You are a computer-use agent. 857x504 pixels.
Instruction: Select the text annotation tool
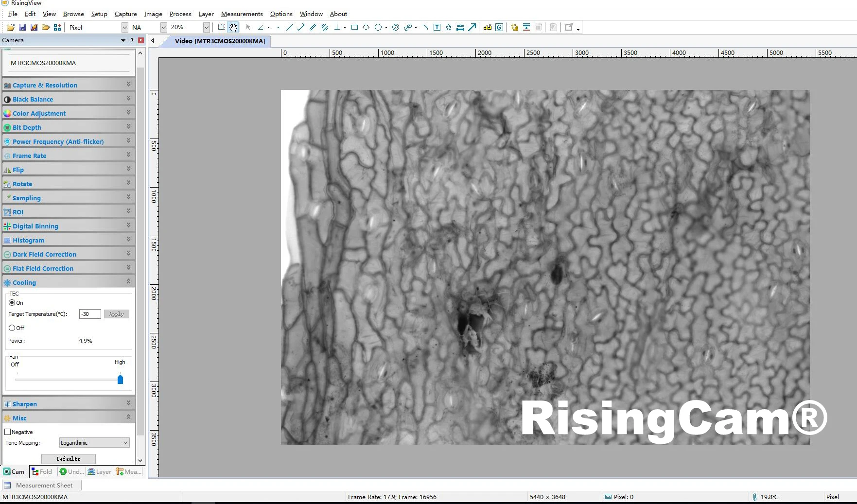coord(437,27)
